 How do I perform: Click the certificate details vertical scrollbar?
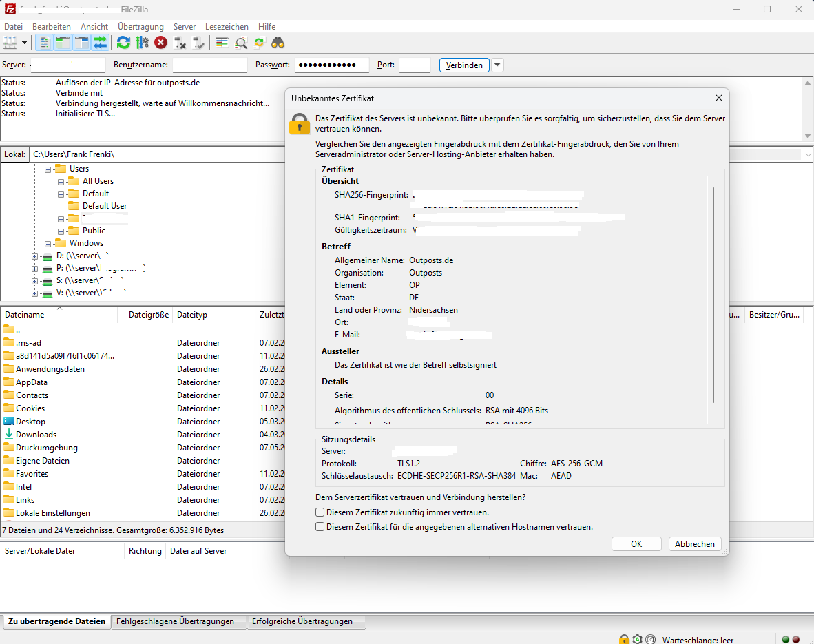pyautogui.click(x=714, y=295)
